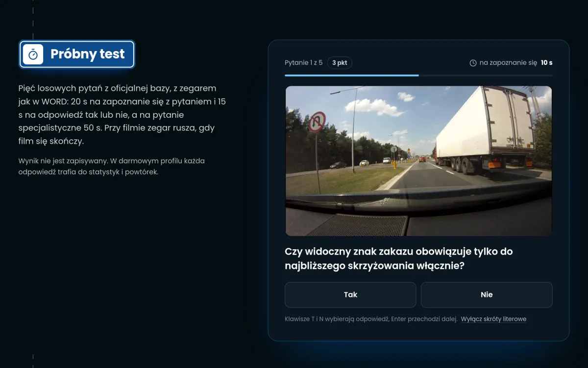The image size is (588, 368).
Task: Open the truck road photo
Action: pos(418,161)
